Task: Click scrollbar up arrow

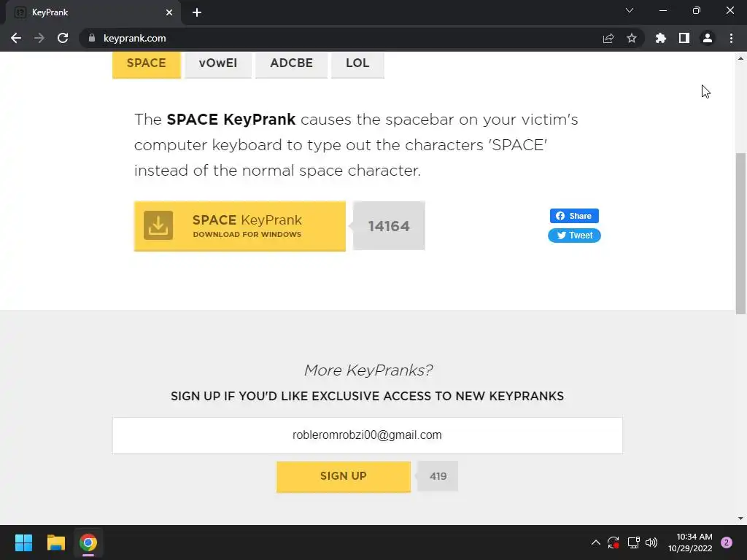Action: tap(740, 58)
